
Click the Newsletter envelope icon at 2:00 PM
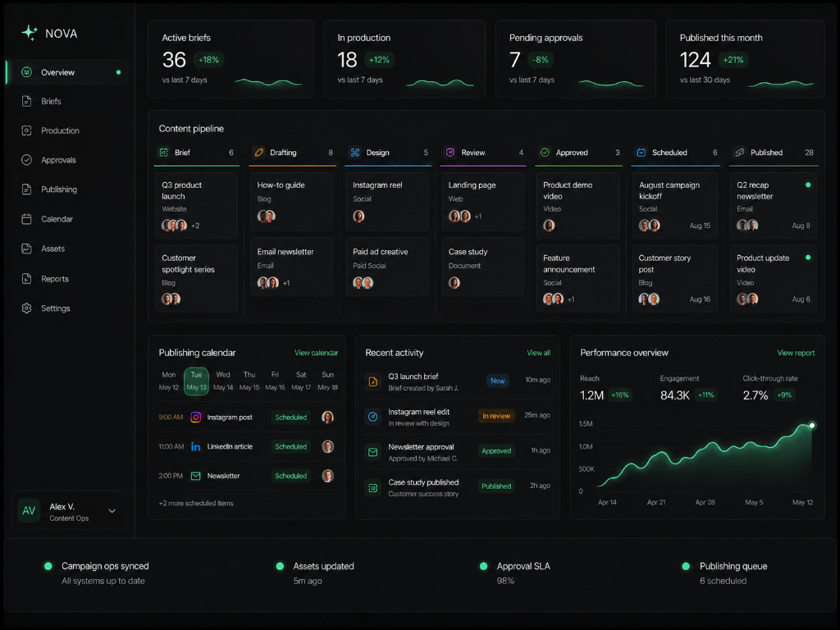[x=196, y=476]
